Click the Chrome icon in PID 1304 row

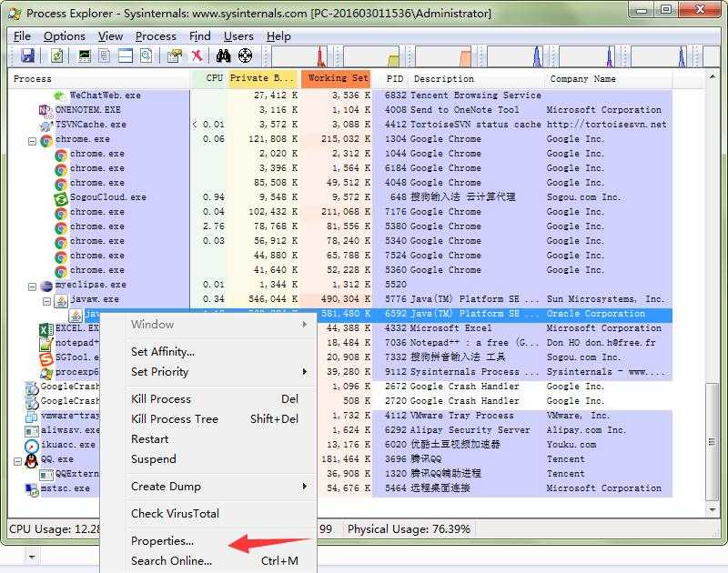coord(46,139)
